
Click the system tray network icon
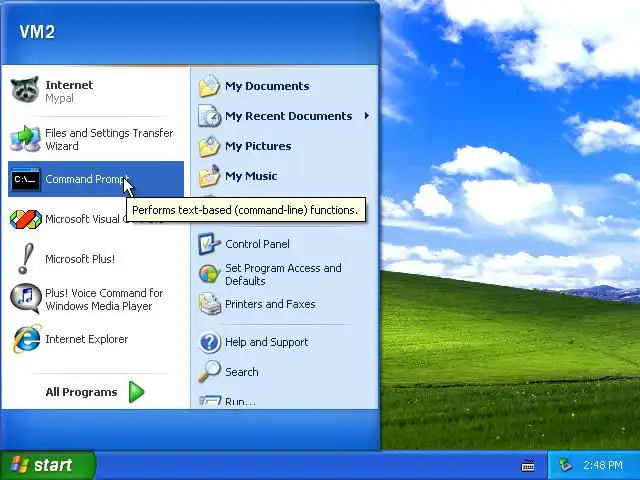click(565, 465)
